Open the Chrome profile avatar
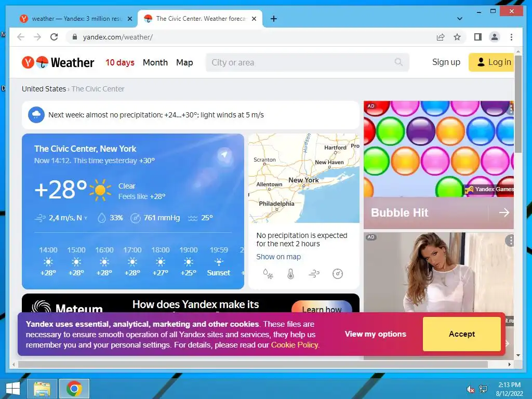 pyautogui.click(x=495, y=37)
